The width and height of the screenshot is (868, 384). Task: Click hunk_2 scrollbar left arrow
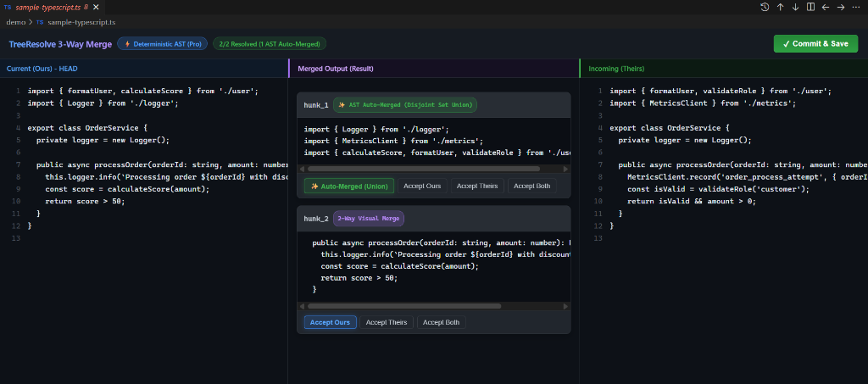[x=302, y=306]
